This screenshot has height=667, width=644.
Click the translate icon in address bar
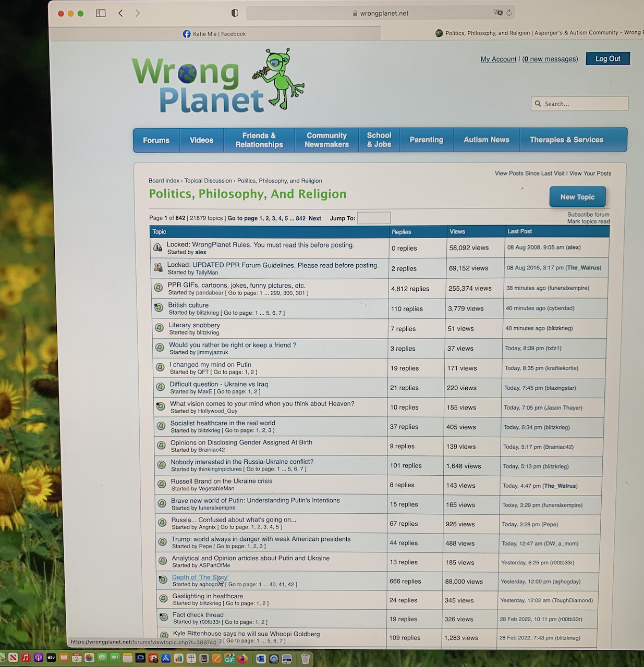point(497,13)
